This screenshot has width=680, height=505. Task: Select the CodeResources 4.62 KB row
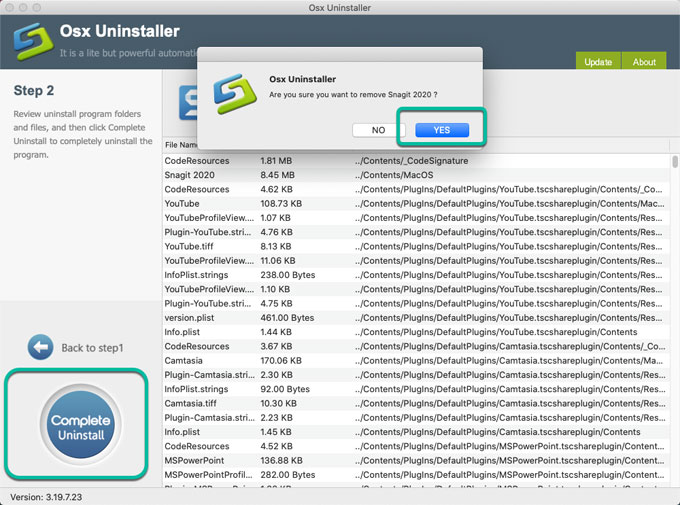[x=416, y=189]
